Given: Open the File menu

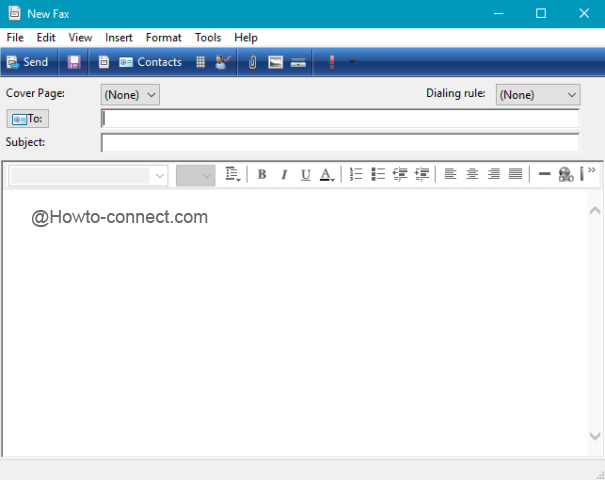Looking at the screenshot, I should coord(15,38).
